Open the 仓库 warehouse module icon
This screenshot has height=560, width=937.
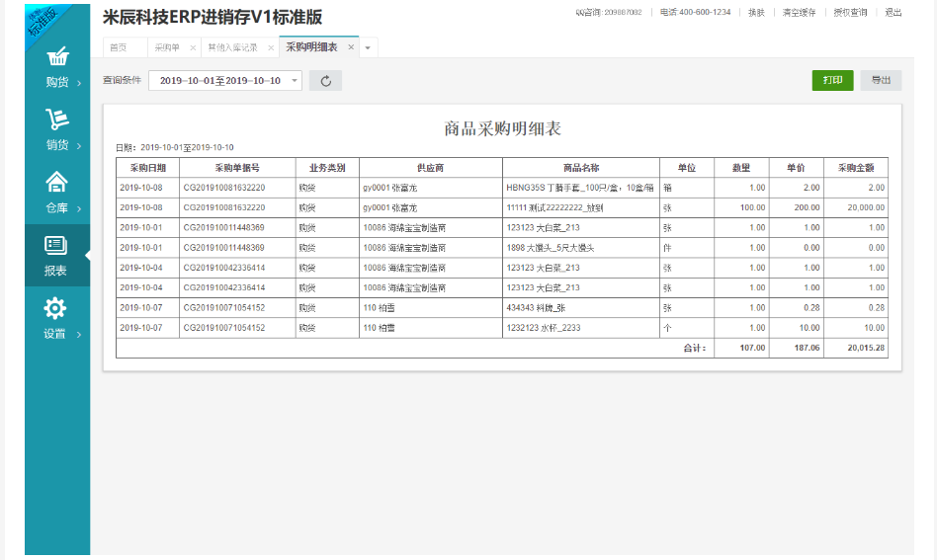(57, 182)
